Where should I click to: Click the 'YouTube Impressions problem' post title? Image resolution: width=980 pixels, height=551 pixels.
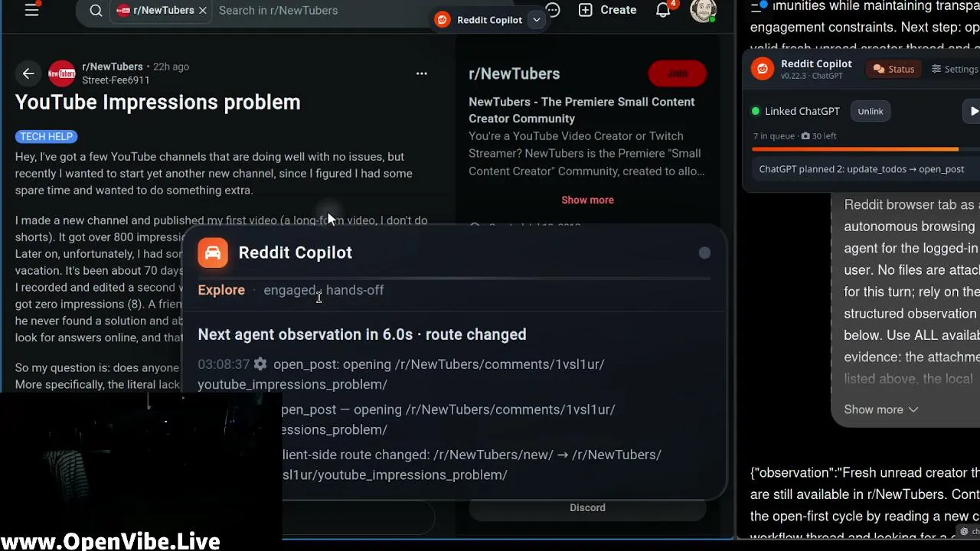[x=158, y=103]
